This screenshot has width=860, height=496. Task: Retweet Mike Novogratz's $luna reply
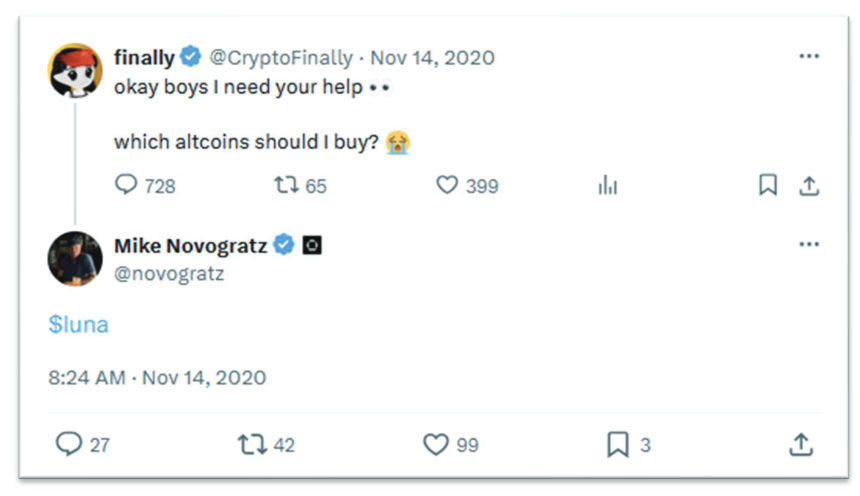coord(252,444)
